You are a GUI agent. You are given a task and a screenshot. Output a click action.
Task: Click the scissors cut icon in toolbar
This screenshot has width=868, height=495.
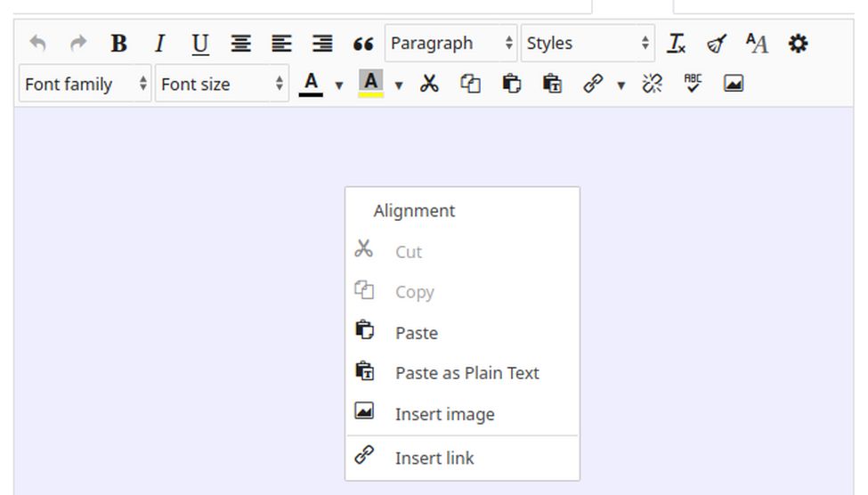coord(430,85)
